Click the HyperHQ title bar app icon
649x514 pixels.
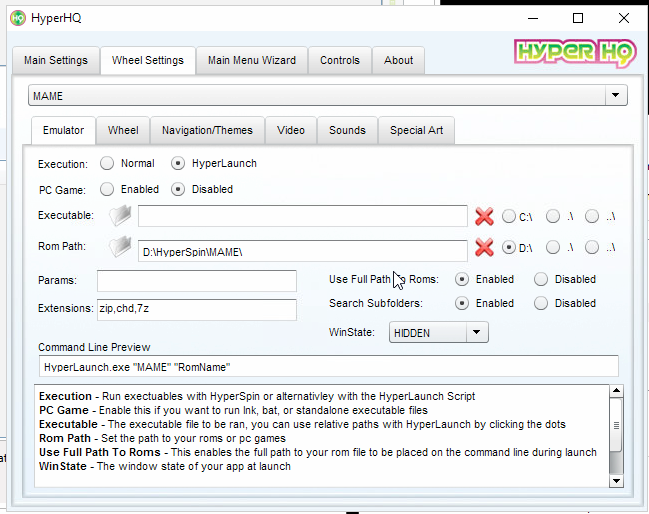click(18, 18)
